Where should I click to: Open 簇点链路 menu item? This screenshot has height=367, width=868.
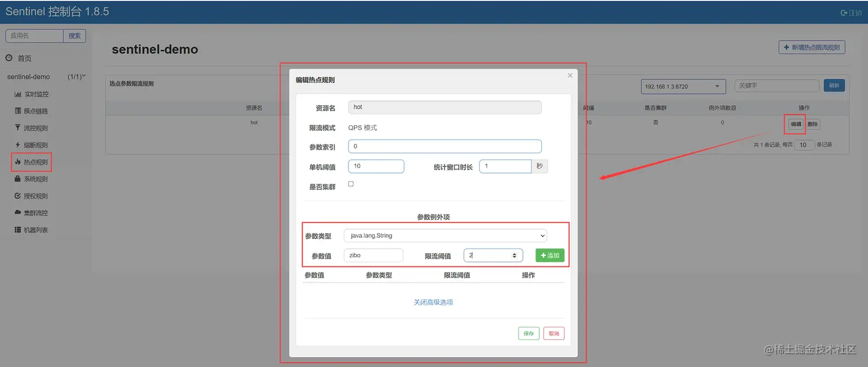click(36, 111)
